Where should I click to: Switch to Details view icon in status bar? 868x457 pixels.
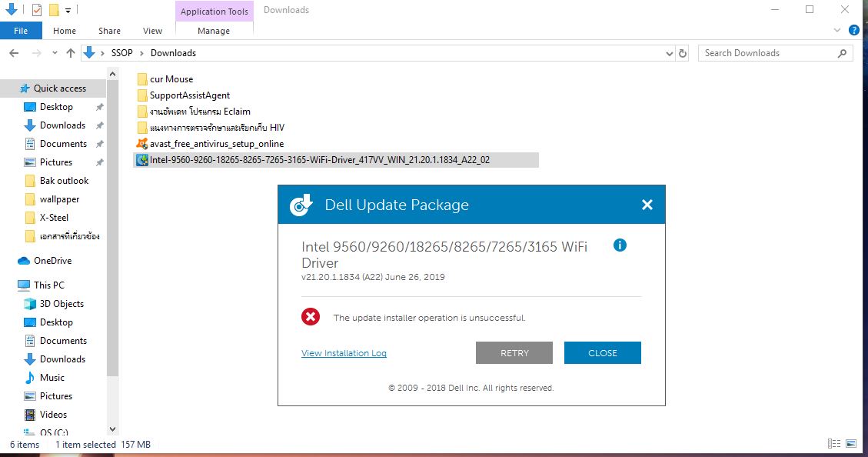tap(833, 444)
